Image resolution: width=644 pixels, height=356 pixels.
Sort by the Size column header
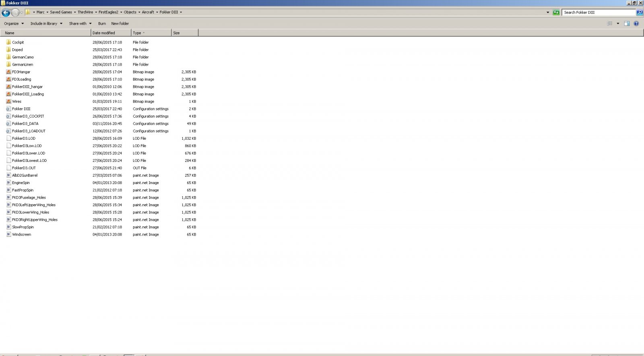click(185, 33)
